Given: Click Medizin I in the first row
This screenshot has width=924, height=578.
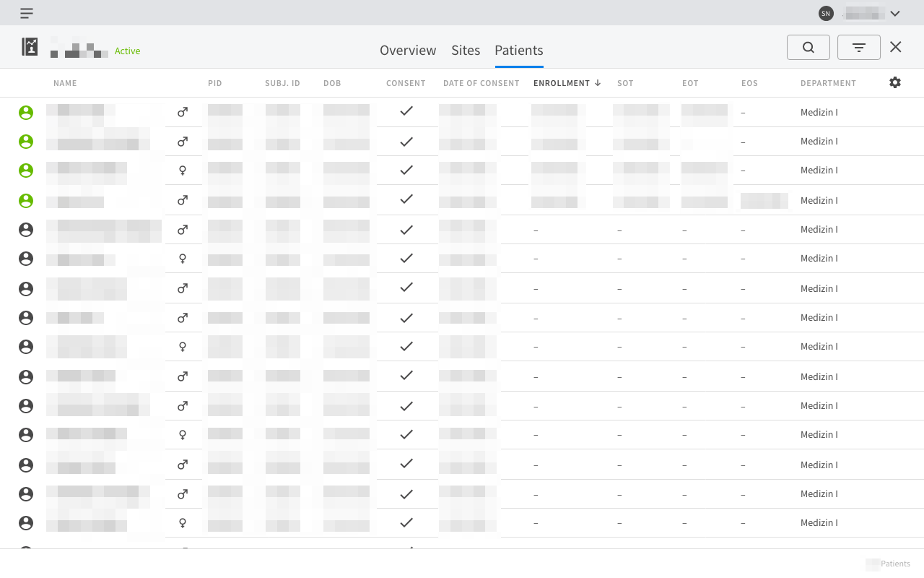Looking at the screenshot, I should (x=819, y=113).
